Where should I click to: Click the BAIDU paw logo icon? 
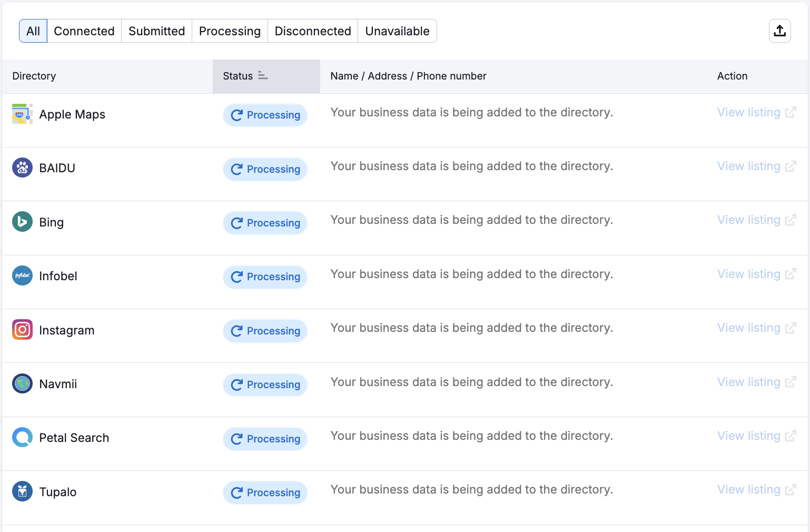(x=22, y=168)
